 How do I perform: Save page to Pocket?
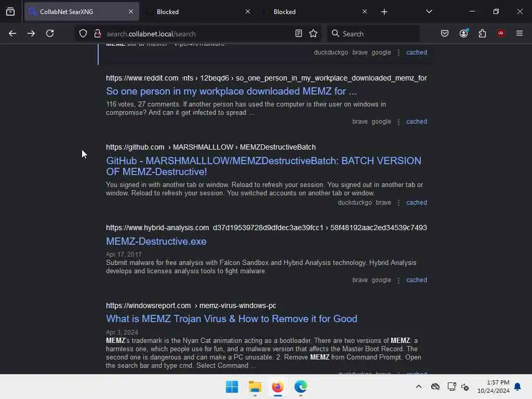(x=445, y=33)
